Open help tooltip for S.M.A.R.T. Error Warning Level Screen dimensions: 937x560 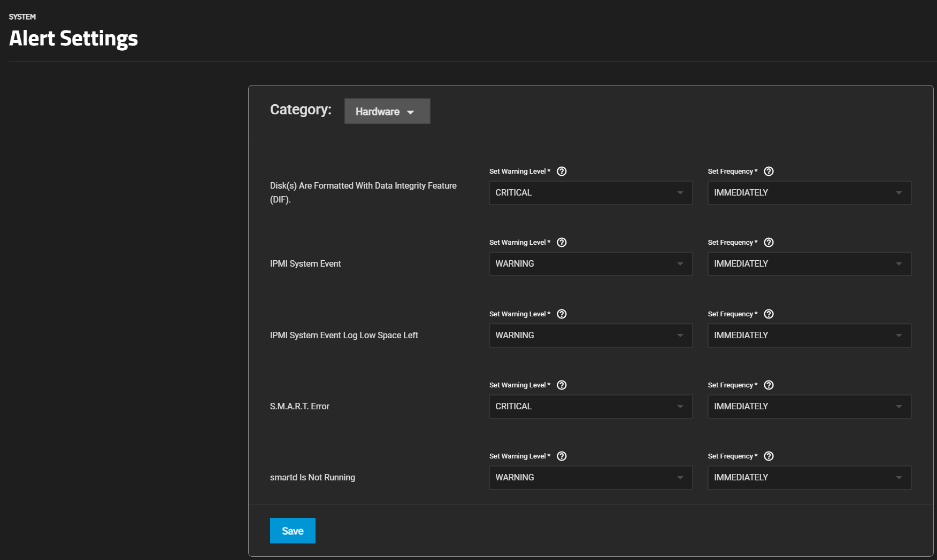(562, 385)
